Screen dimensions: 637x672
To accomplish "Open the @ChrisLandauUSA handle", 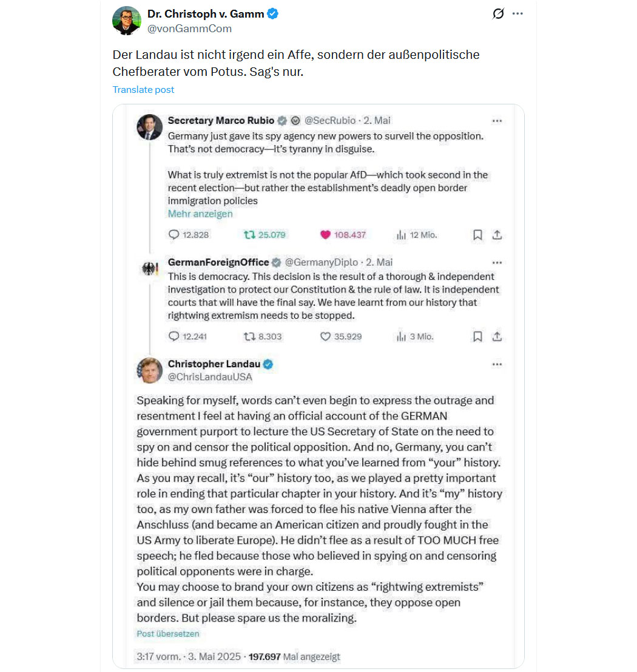I will coord(210,377).
